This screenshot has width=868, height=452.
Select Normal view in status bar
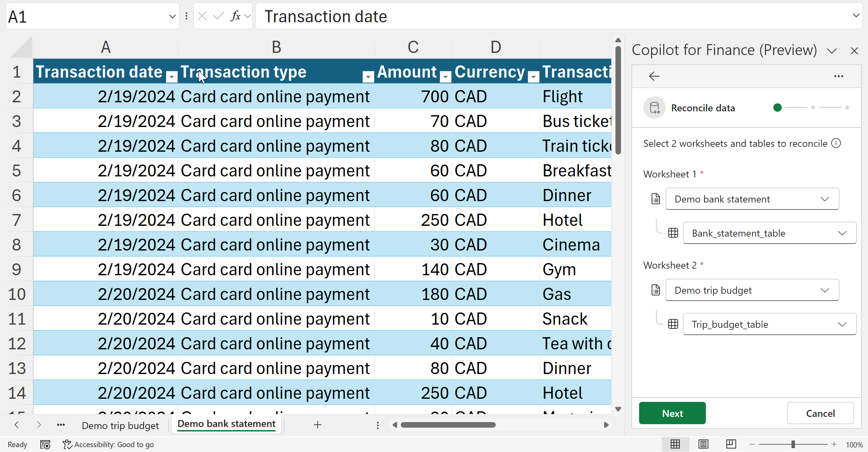tap(675, 444)
